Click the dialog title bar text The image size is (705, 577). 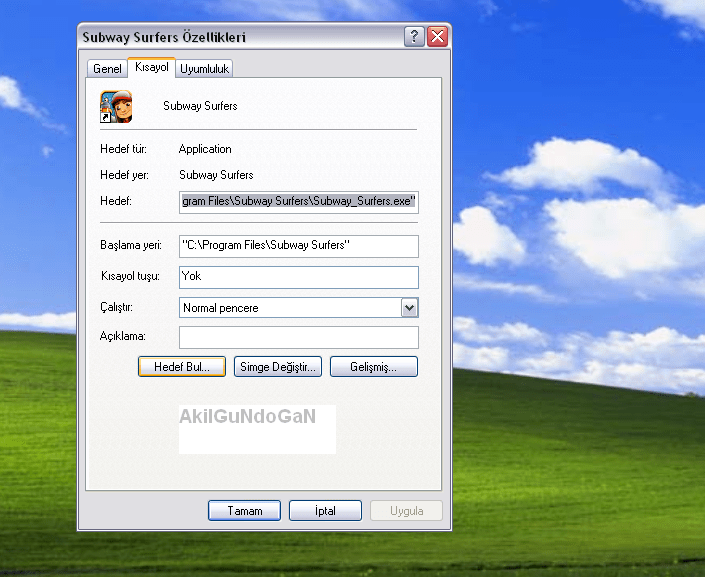[x=164, y=38]
